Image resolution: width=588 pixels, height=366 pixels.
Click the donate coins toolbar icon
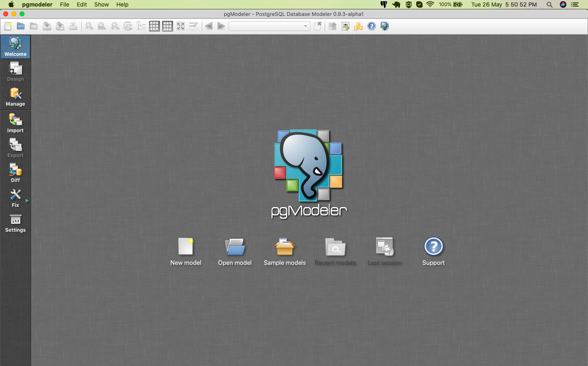point(359,27)
